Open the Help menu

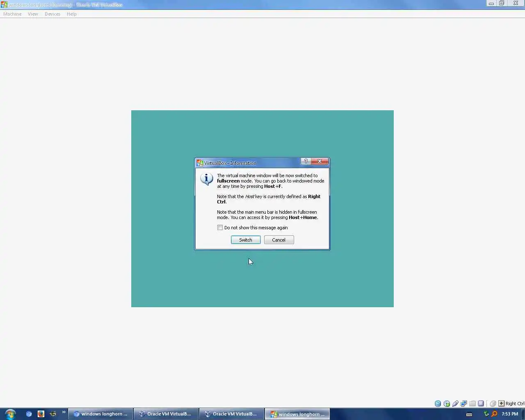[72, 14]
